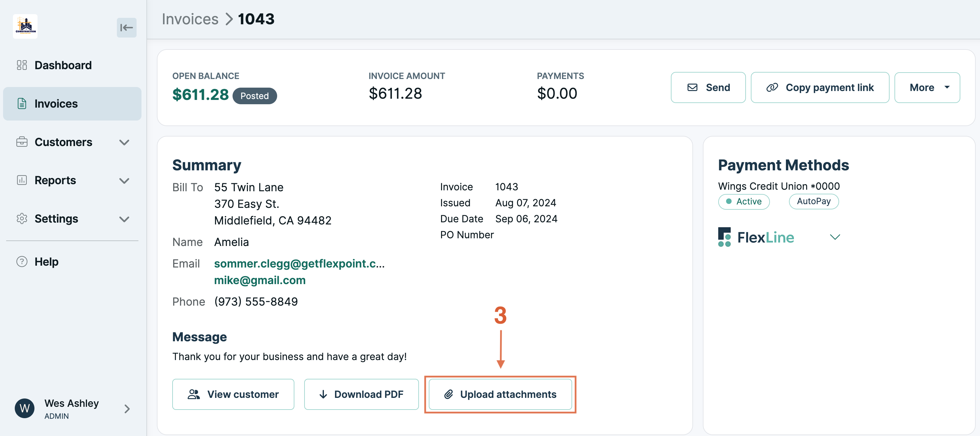Click the construction company logo

(x=25, y=26)
